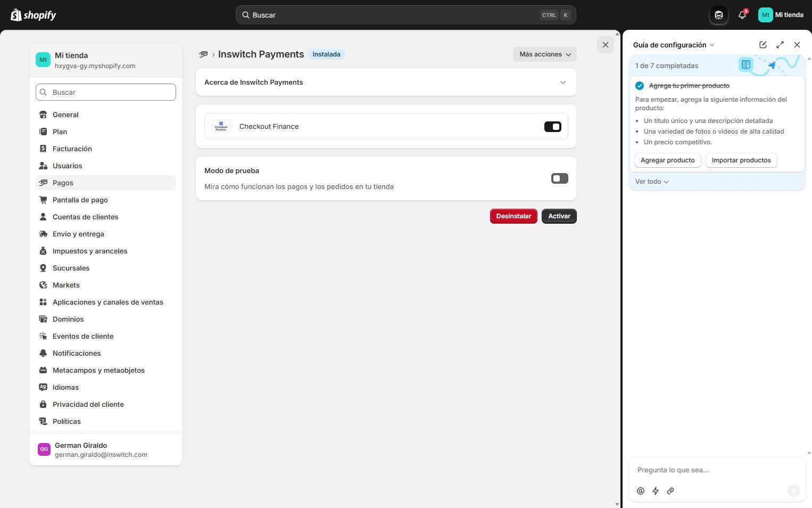The image size is (812, 508).
Task: Go to Facturación settings
Action: [x=106, y=149]
